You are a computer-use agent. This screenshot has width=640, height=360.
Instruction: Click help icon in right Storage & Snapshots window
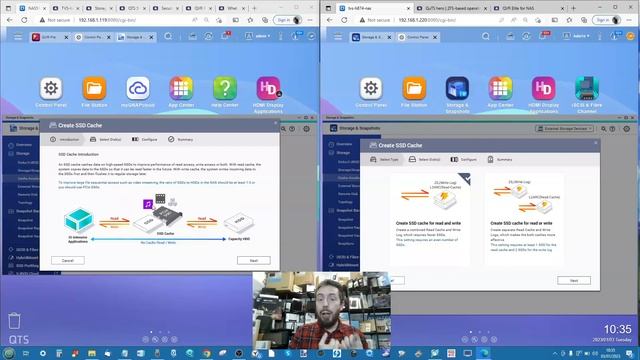click(612, 129)
